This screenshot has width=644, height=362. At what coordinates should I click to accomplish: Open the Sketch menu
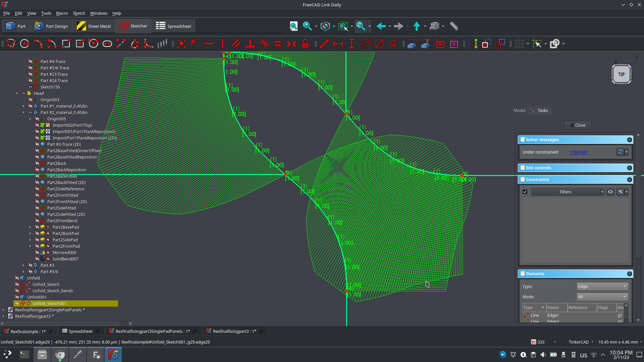[x=79, y=13]
